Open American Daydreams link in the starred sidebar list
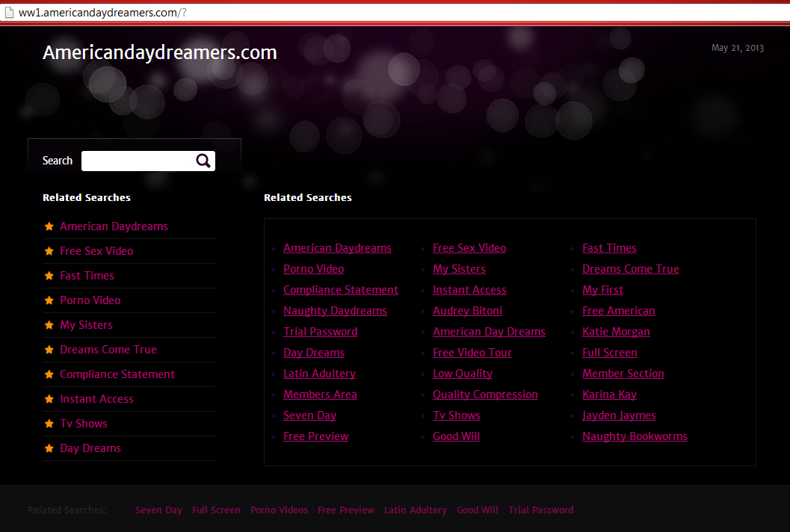Viewport: 790px width, 532px height. point(114,226)
